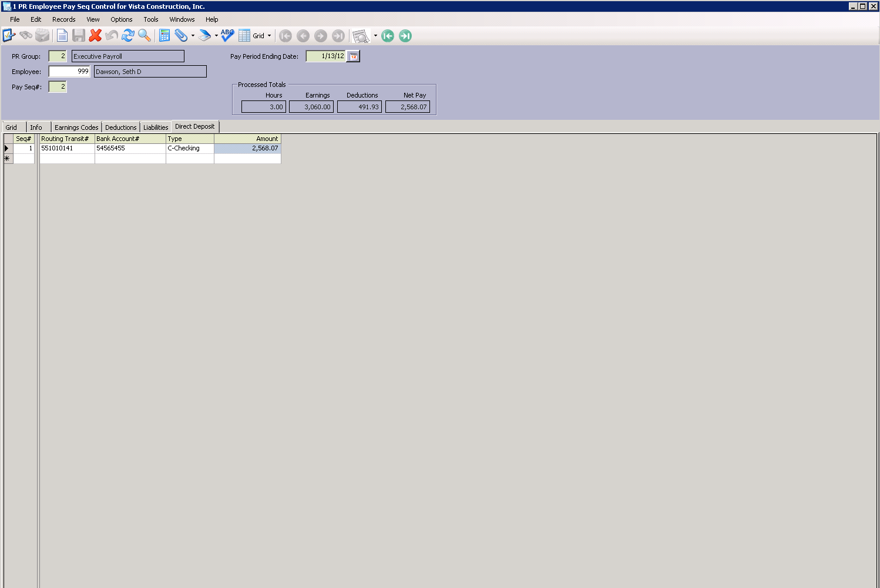
Task: Create a new record with page icon
Action: point(62,36)
